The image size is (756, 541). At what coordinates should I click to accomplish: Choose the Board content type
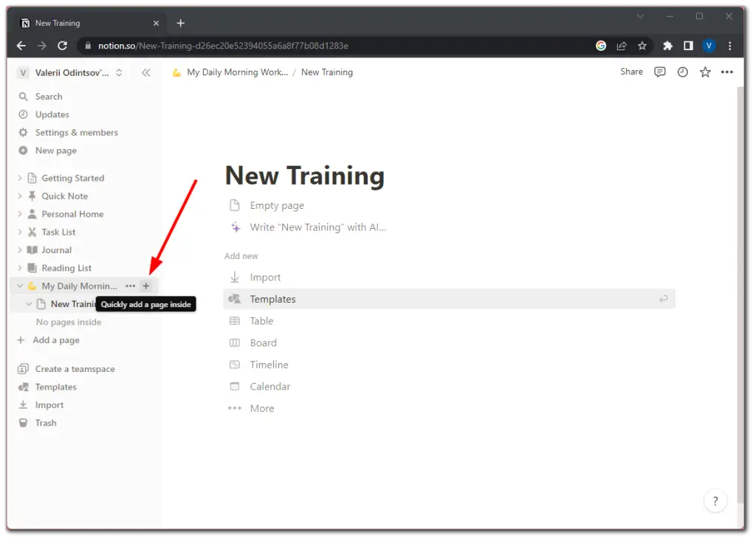(264, 342)
